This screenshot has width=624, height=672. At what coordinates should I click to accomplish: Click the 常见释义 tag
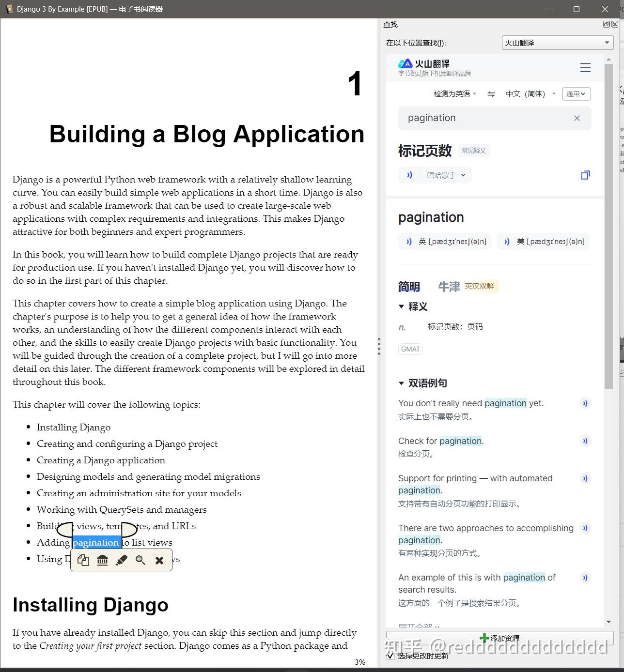(x=474, y=151)
